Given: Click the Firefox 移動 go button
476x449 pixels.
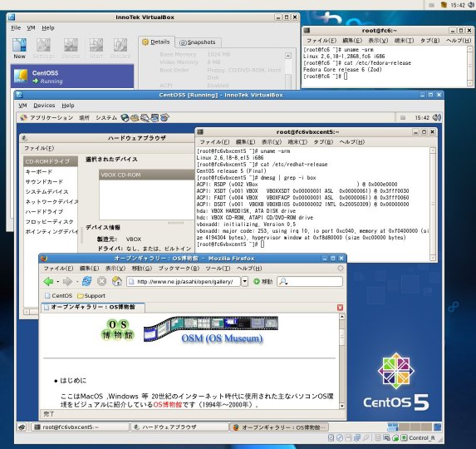Looking at the screenshot, I should 263,282.
